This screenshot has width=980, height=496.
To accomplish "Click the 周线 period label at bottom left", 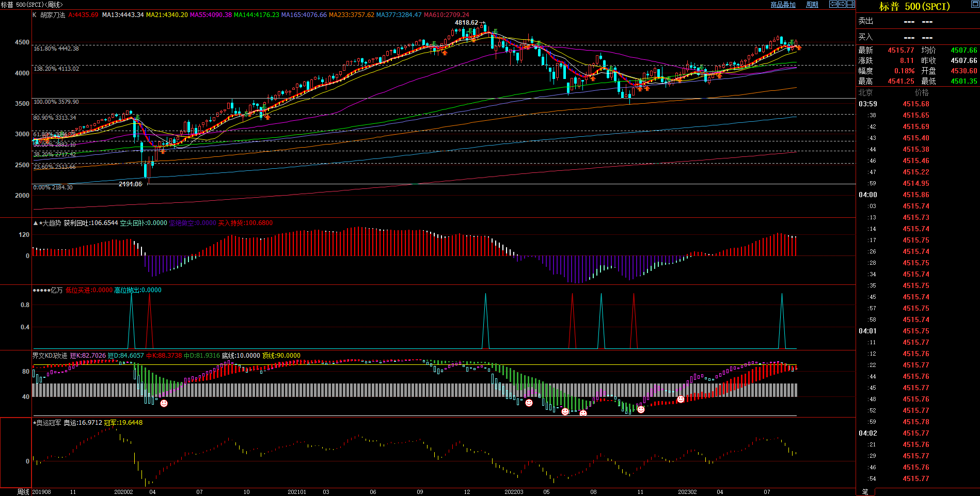I will 23,492.
